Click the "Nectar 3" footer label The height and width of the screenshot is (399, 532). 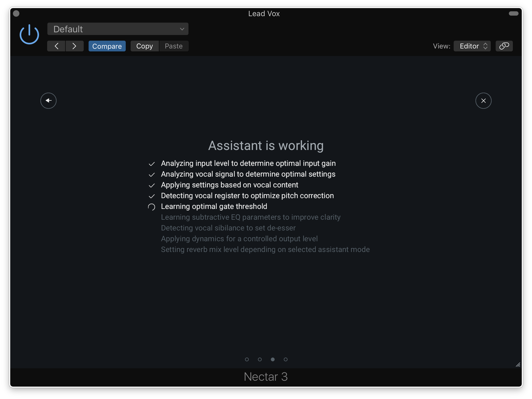coord(266,377)
